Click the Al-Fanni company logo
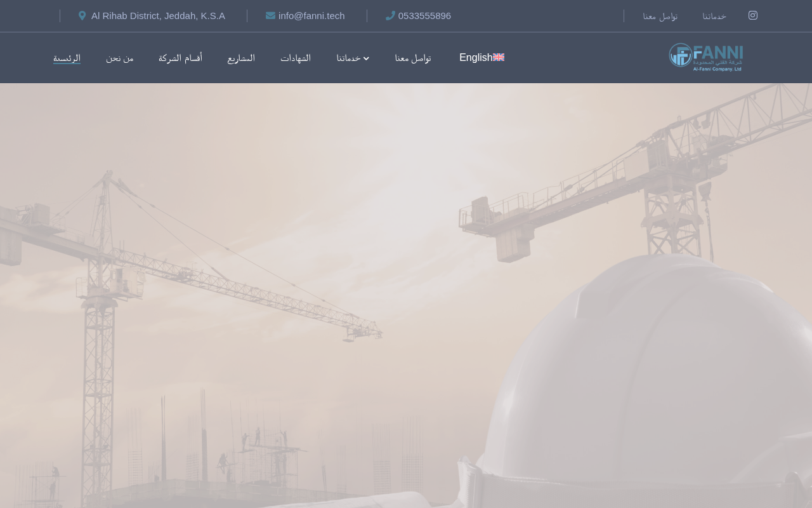The width and height of the screenshot is (812, 508). tap(706, 57)
